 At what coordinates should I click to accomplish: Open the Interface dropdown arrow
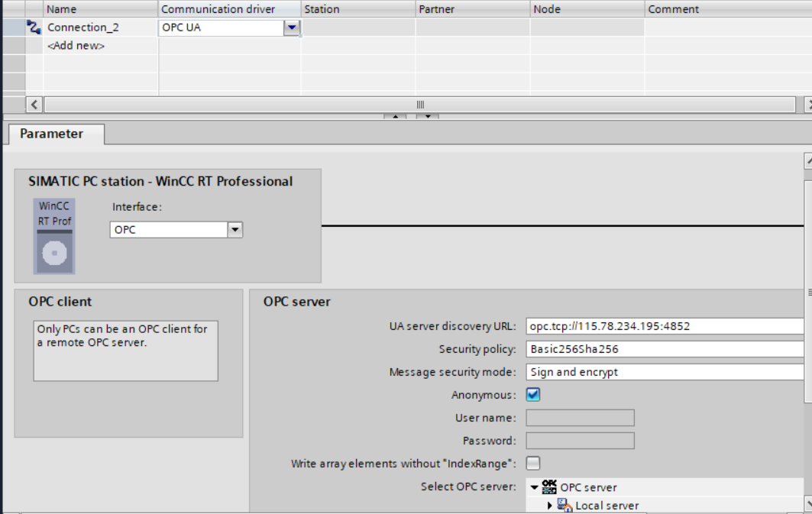(x=235, y=229)
